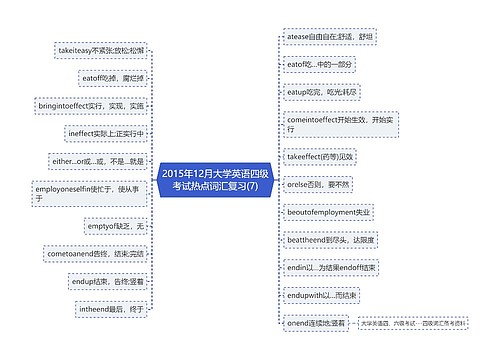Click the onend连续地 node
Viewport: 500px width, 360px height.
pos(316,323)
